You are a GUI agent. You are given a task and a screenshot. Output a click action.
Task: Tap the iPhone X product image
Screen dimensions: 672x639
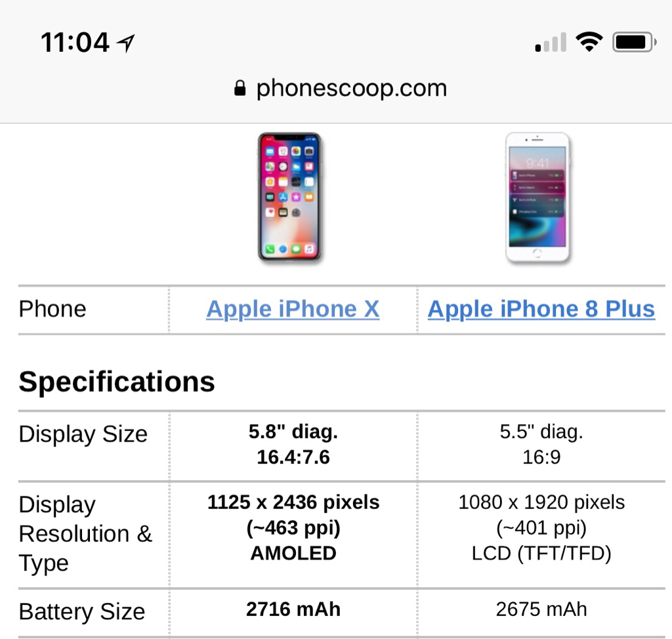pos(289,197)
